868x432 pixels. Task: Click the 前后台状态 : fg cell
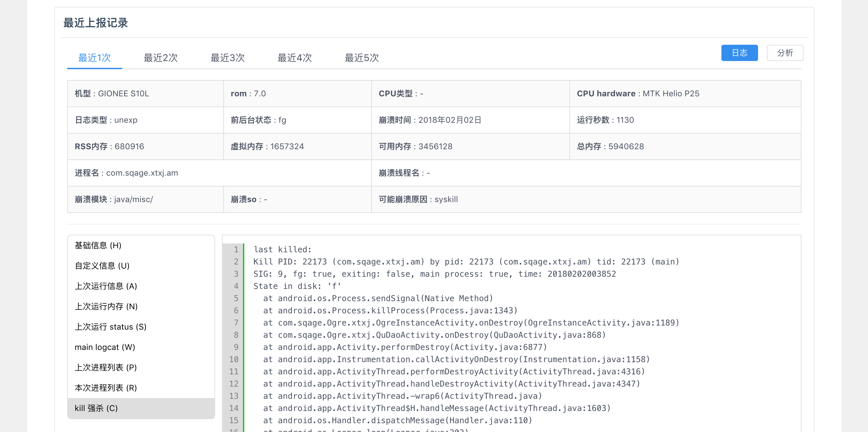pos(298,120)
